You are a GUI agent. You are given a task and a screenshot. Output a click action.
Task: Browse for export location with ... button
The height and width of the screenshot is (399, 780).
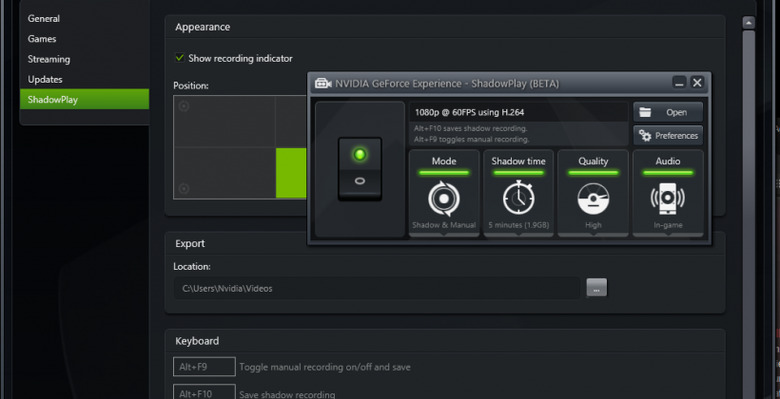coord(596,288)
